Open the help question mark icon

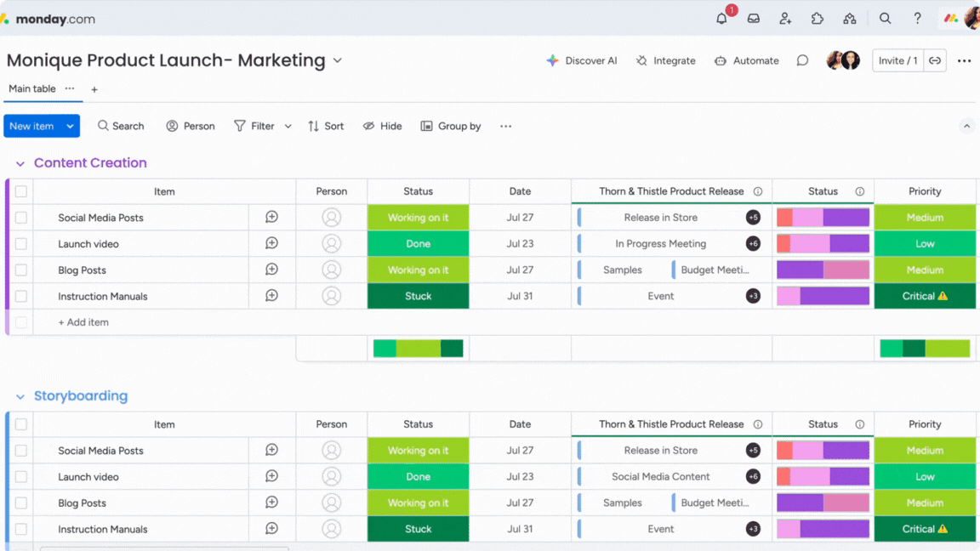[917, 19]
